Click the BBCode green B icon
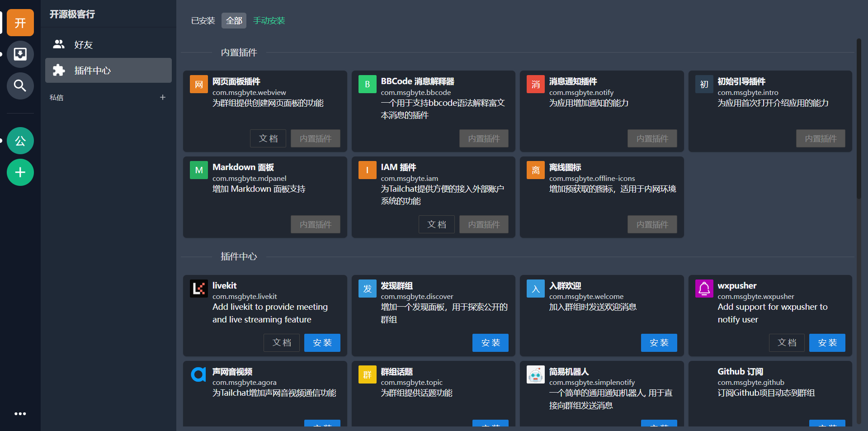868x431 pixels. click(x=368, y=84)
